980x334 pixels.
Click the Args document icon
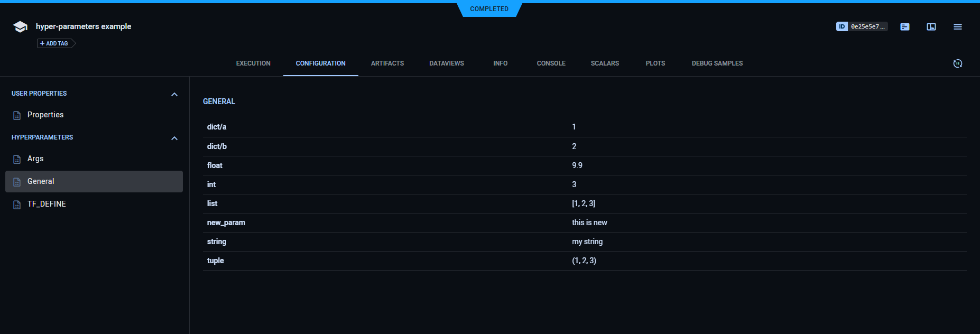click(x=17, y=159)
